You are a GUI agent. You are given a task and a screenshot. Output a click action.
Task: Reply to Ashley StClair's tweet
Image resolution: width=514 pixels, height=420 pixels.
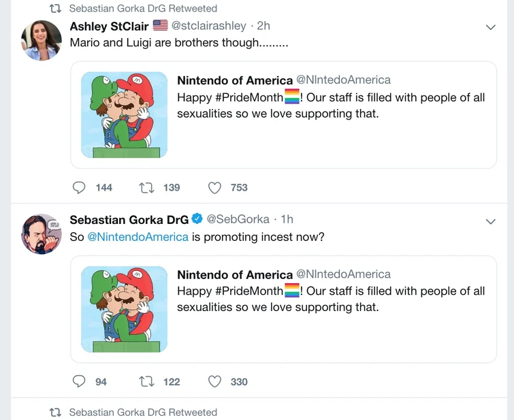[x=80, y=187]
